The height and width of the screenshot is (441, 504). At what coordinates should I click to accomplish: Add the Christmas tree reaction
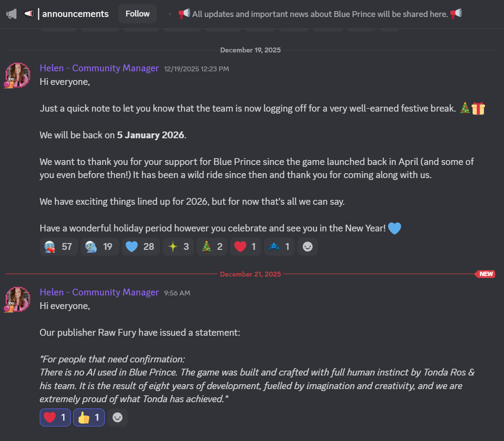(212, 246)
